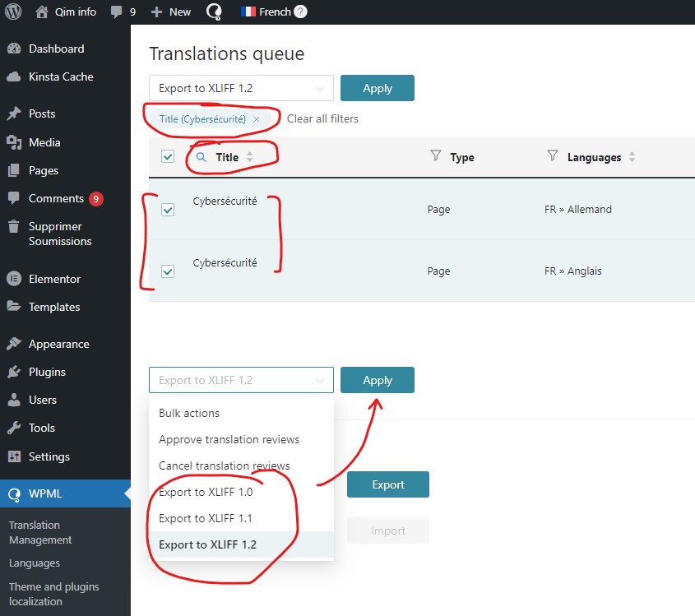
Task: Select Bulk actions from dropdown list
Action: click(x=241, y=413)
